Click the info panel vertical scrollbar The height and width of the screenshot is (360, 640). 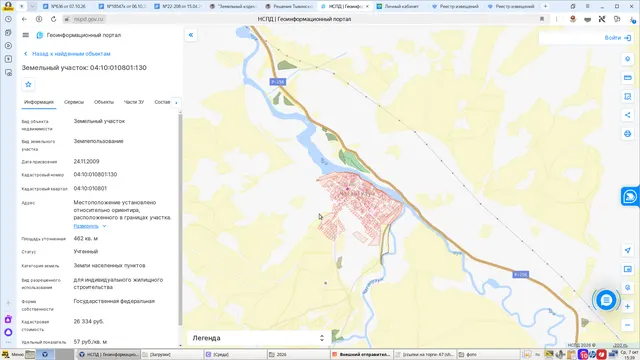pos(180,220)
